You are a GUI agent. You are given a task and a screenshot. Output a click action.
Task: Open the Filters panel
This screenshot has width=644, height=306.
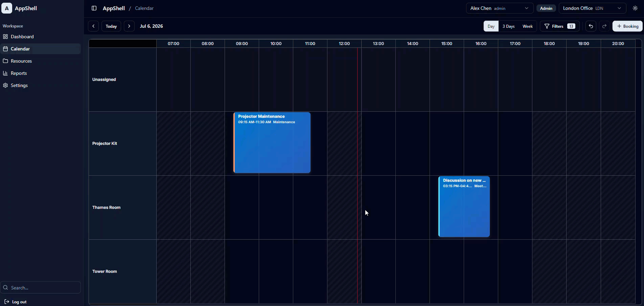pos(560,26)
